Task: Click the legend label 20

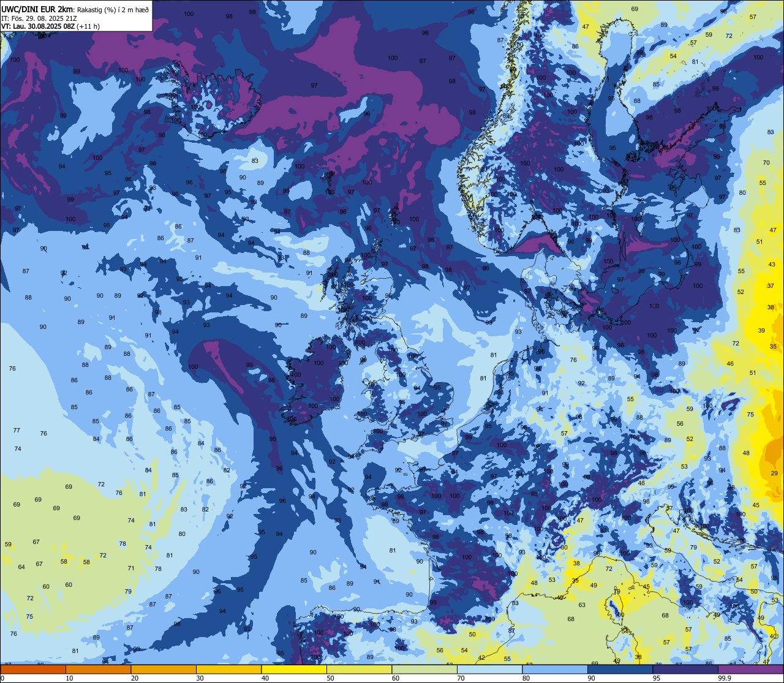Action: (135, 678)
